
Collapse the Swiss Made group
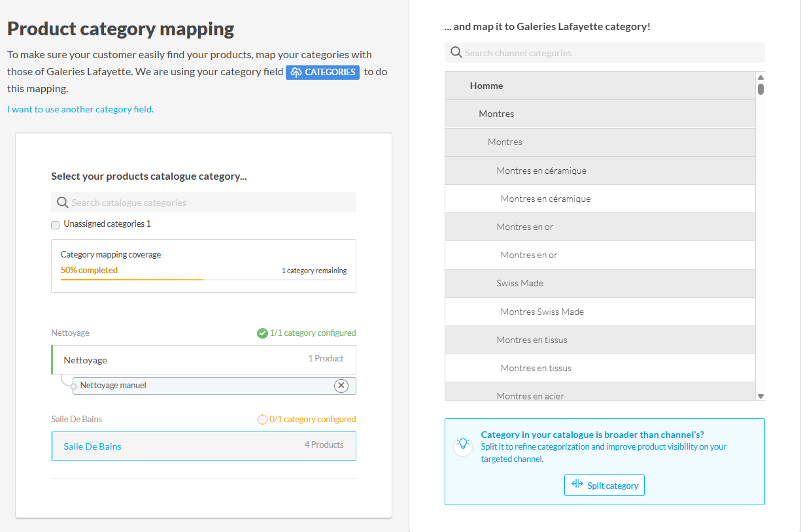519,283
